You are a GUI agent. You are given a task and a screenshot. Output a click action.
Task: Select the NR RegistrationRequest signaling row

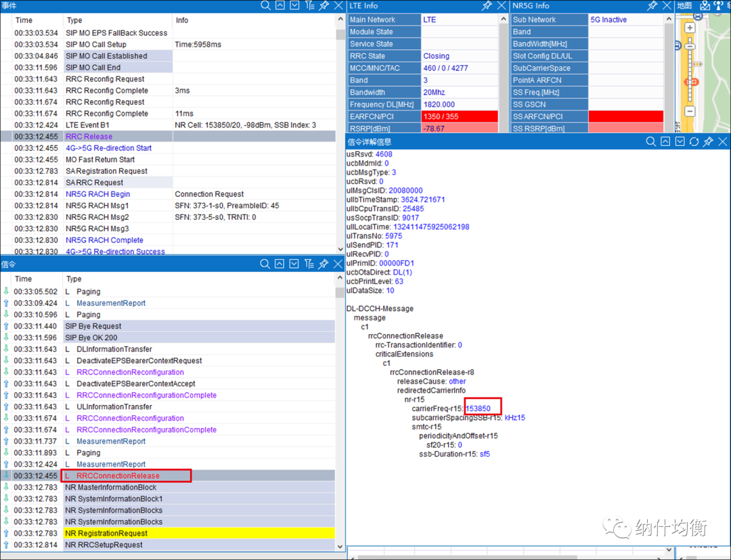tap(168, 534)
